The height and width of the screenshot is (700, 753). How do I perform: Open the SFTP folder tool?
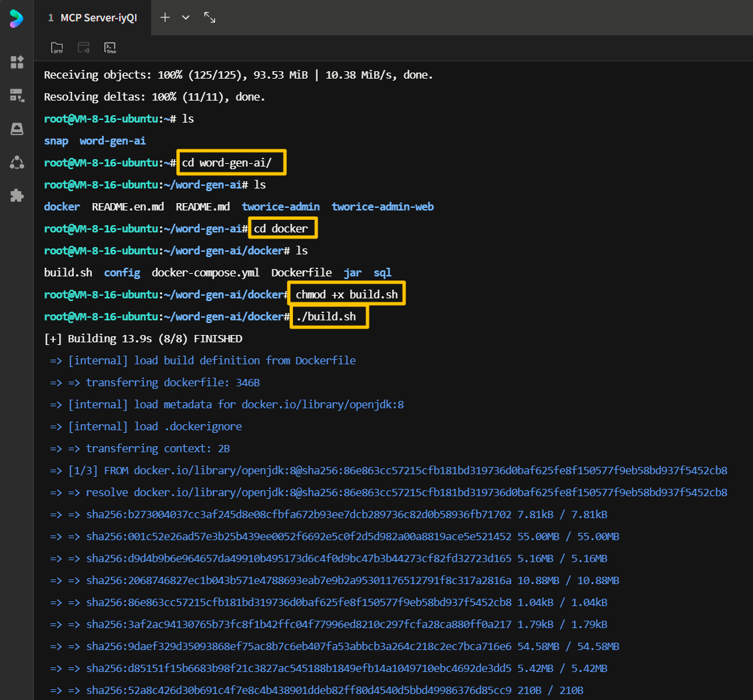[x=57, y=47]
